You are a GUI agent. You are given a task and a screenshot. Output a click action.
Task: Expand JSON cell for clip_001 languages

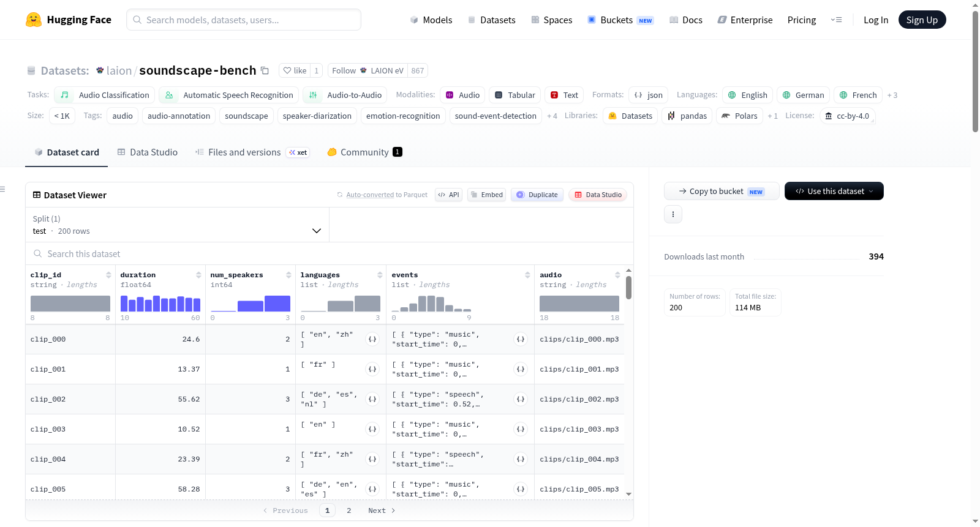(x=372, y=369)
